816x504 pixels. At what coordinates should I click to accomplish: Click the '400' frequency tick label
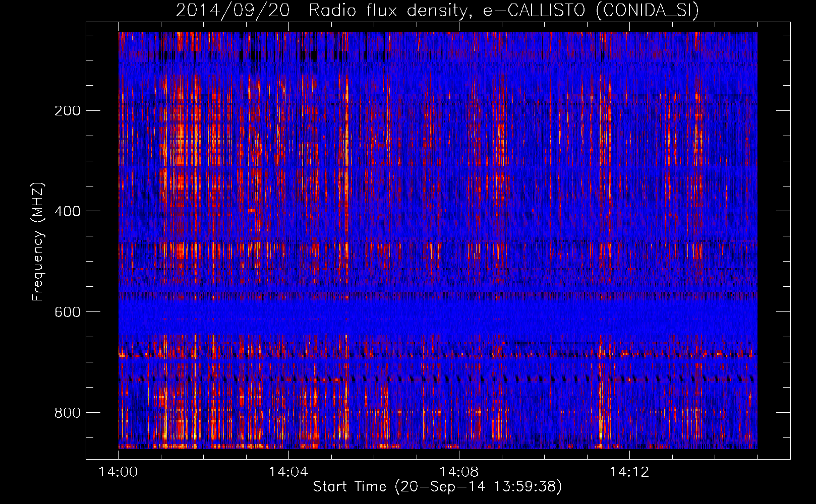[68, 211]
